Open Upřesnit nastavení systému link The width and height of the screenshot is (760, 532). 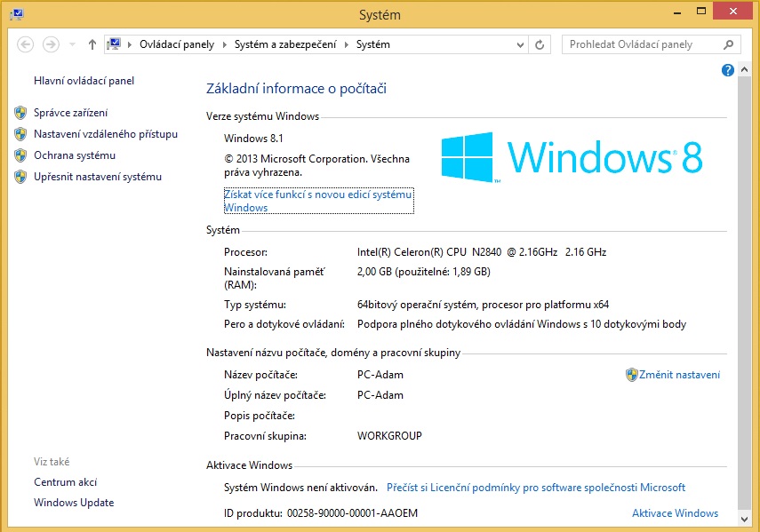click(98, 177)
